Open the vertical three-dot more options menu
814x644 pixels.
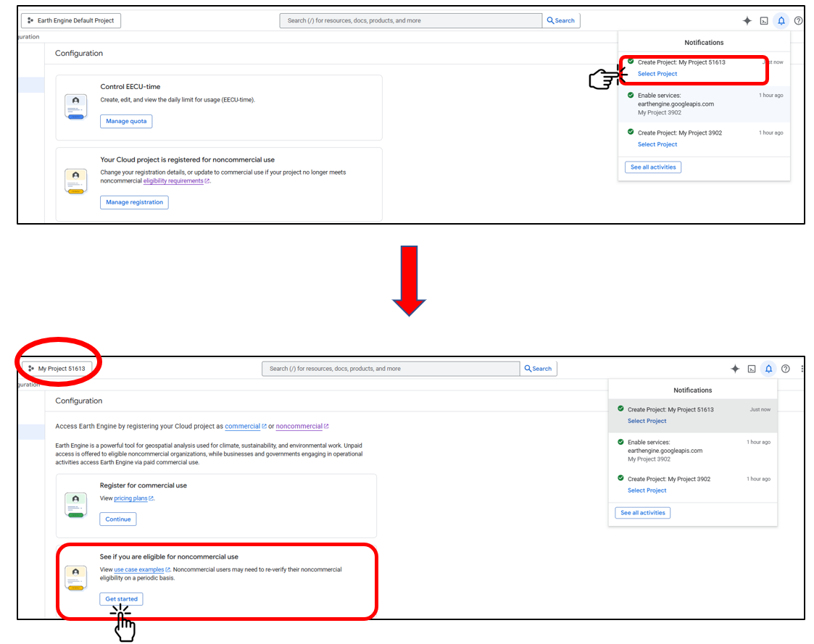(802, 369)
